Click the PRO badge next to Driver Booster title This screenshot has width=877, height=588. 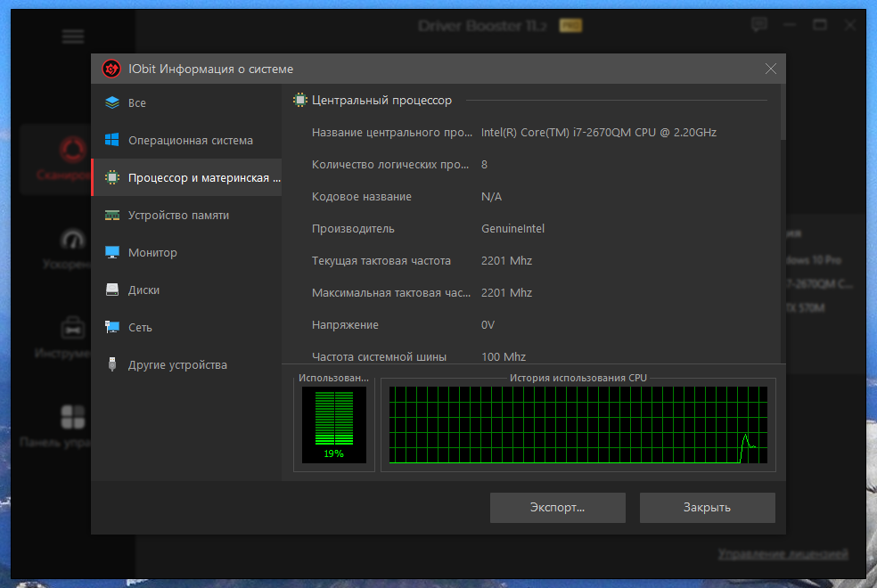click(x=570, y=26)
